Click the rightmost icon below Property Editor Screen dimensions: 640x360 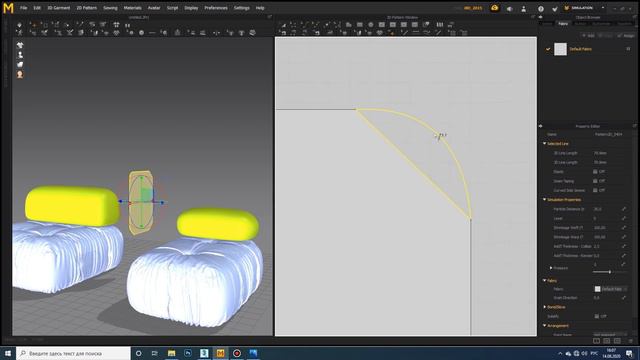click(x=631, y=341)
